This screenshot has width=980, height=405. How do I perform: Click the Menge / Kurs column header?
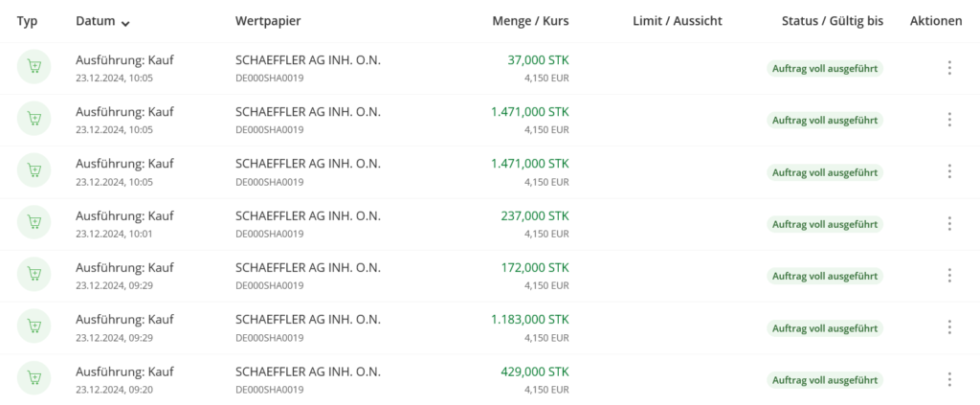[x=530, y=21]
